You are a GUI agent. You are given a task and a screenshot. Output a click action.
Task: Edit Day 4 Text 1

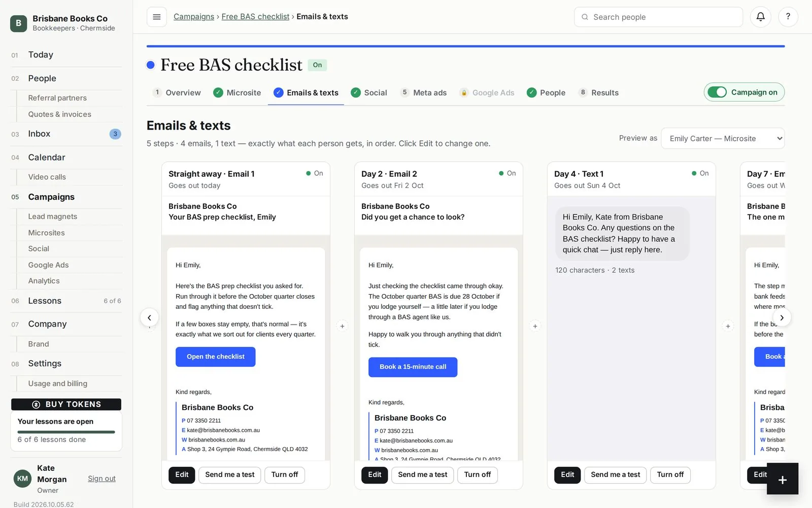click(x=567, y=474)
